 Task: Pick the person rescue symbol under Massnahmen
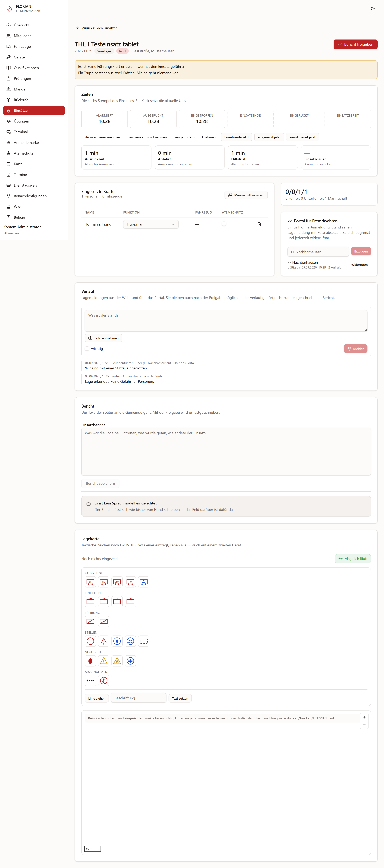(104, 681)
